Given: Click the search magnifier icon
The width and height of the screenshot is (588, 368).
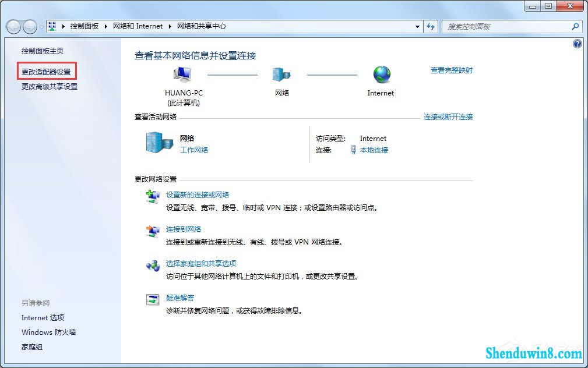Looking at the screenshot, I should [x=575, y=26].
